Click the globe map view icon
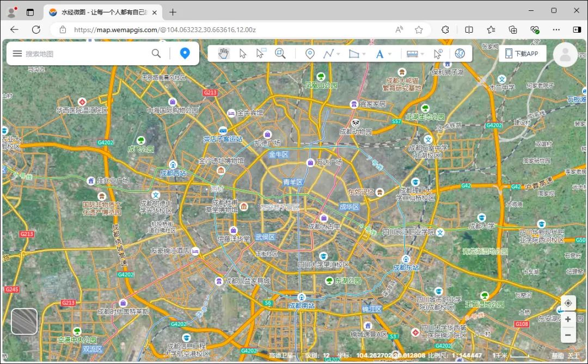This screenshot has width=588, height=364. 460,54
